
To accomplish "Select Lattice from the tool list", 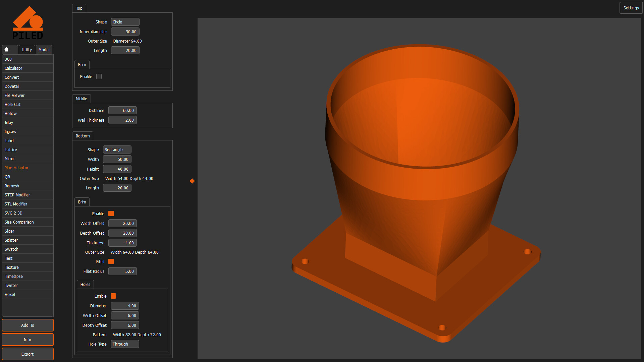I will (28, 150).
